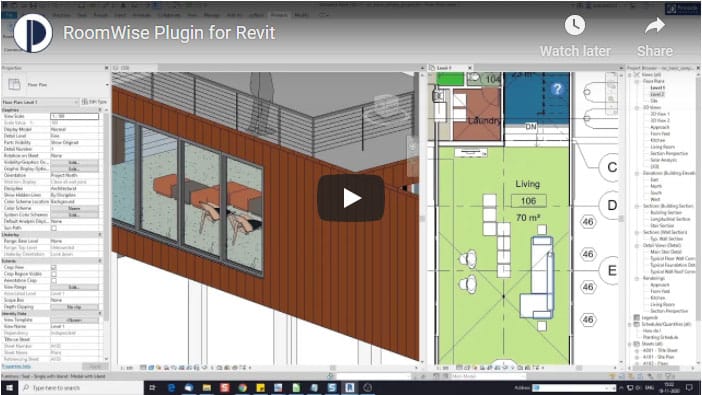Toggle the Annotation Crop checkbox
Viewport: 702px width, 395px height.
pyautogui.click(x=54, y=281)
